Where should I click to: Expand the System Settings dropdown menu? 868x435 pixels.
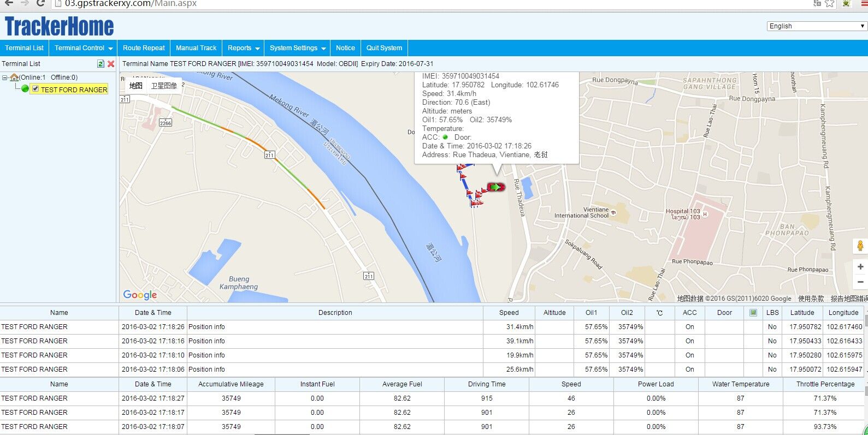pyautogui.click(x=297, y=48)
